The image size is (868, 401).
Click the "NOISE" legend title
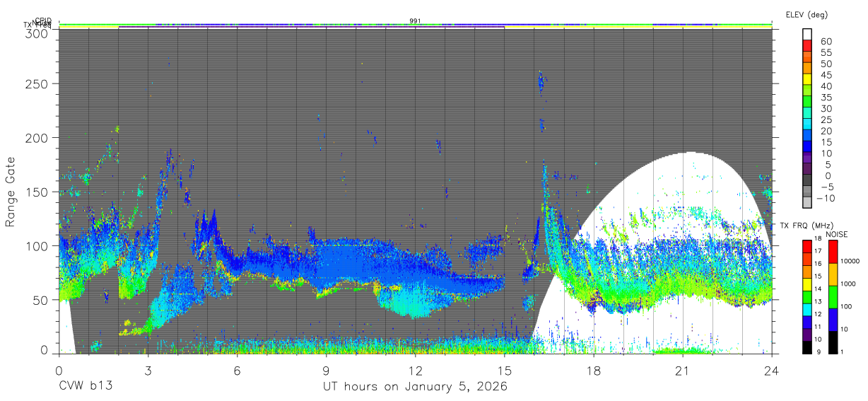coord(836,234)
